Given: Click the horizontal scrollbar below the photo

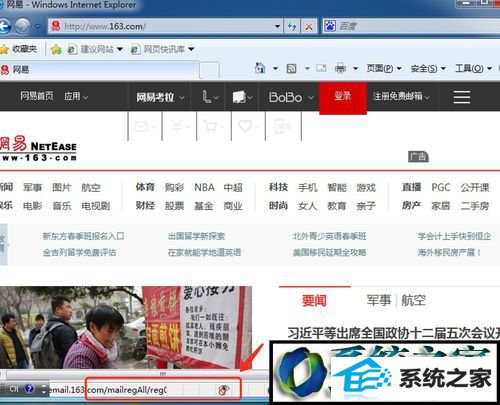Looking at the screenshot, I should [133, 374].
